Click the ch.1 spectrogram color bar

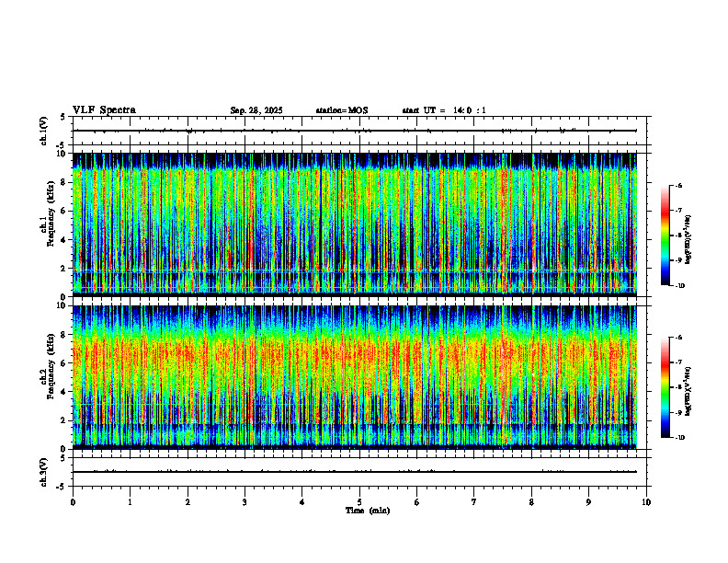point(665,236)
